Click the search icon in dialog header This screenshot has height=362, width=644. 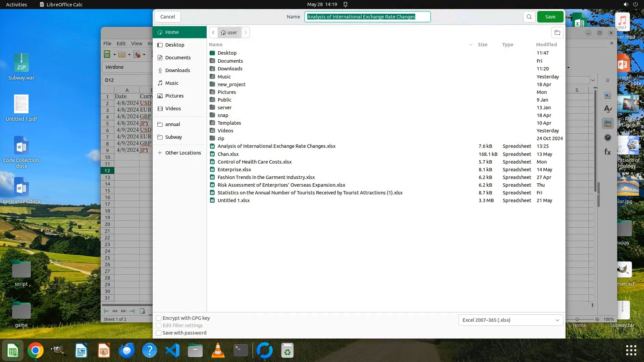tap(529, 17)
